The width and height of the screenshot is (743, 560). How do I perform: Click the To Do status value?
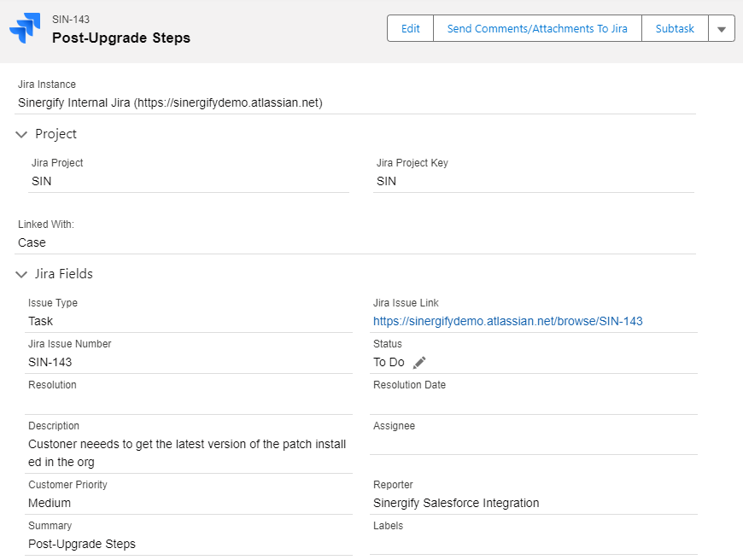(389, 363)
